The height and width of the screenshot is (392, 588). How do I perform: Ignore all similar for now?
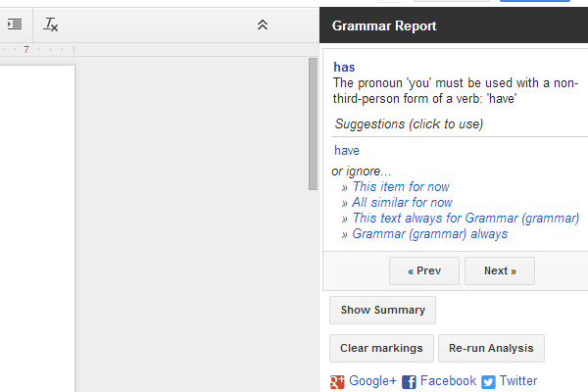point(402,202)
